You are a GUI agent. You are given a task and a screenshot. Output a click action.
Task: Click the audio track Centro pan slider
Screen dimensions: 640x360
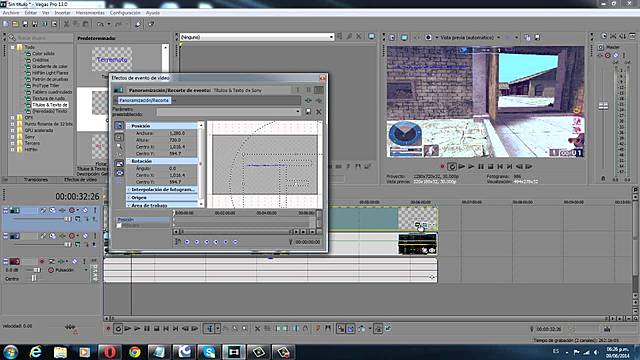pyautogui.click(x=34, y=278)
